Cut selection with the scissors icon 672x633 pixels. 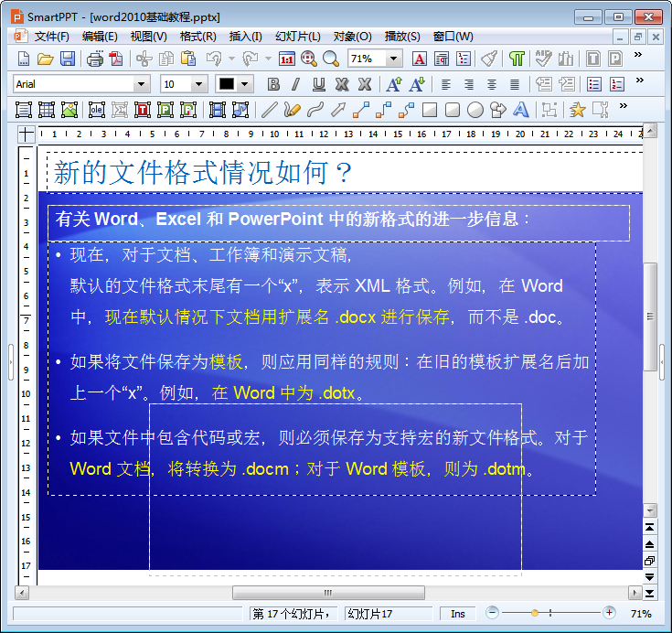(x=144, y=59)
